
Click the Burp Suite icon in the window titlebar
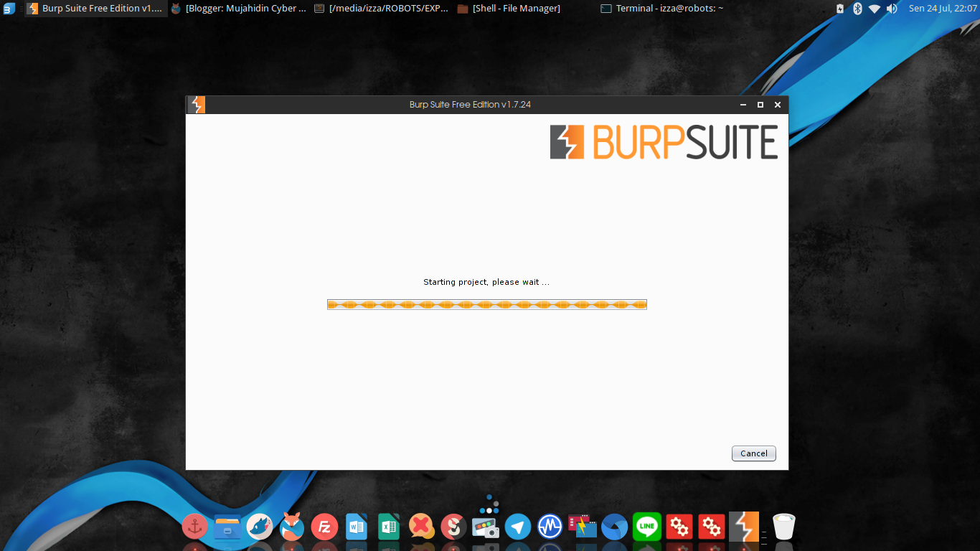[x=195, y=104]
